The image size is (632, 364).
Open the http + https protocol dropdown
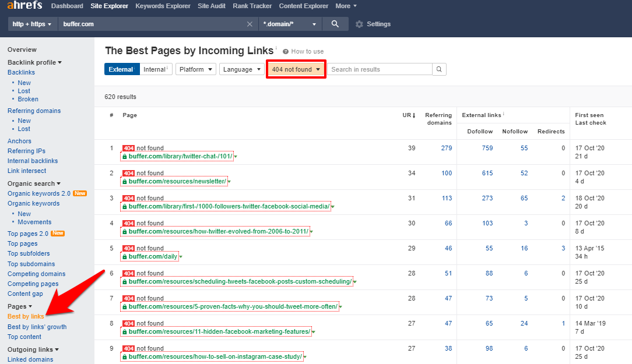point(32,24)
